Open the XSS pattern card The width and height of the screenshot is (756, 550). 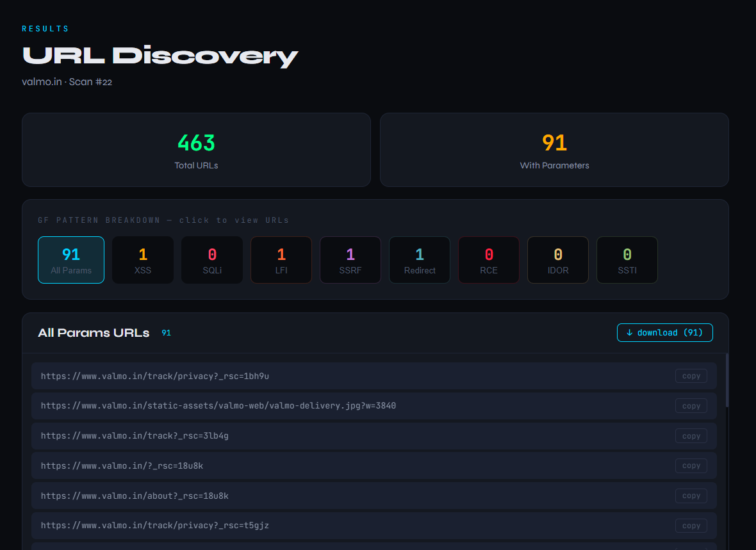tap(143, 260)
